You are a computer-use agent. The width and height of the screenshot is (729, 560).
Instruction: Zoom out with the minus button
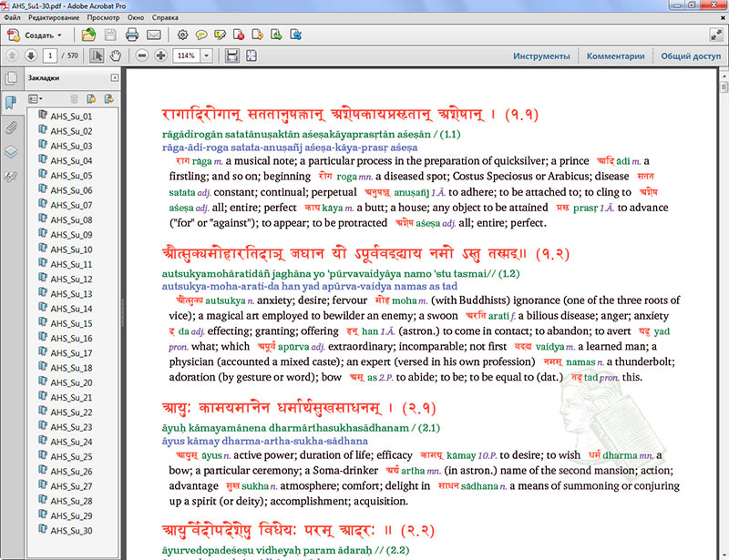click(x=142, y=56)
